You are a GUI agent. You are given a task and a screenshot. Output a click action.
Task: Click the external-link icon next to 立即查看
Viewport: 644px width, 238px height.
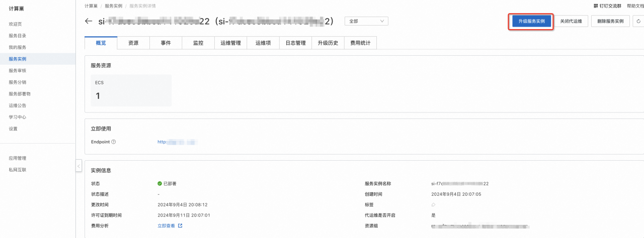[x=180, y=226]
